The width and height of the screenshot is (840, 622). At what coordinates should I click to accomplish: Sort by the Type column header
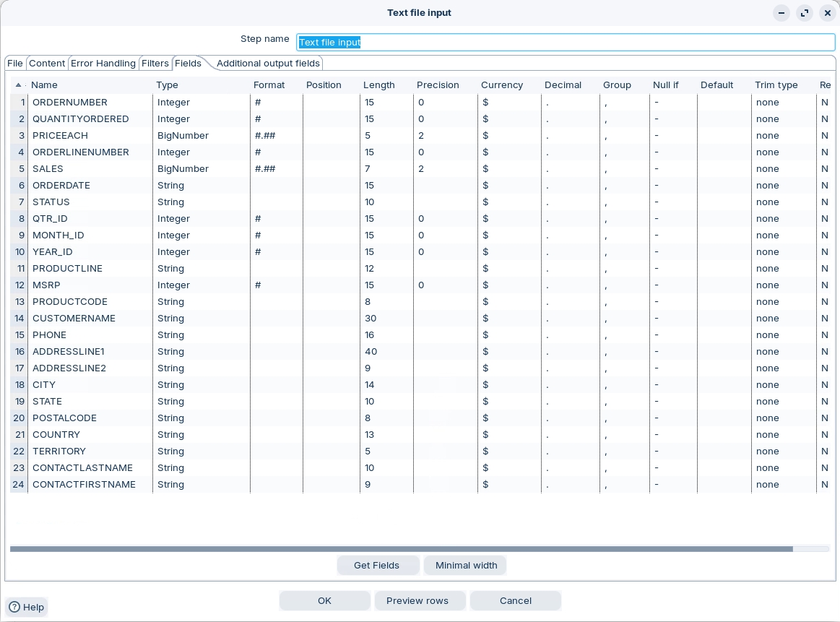point(167,85)
